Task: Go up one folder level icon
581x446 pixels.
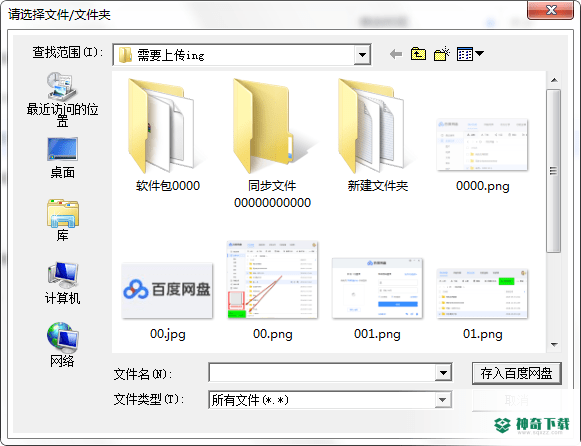Action: pyautogui.click(x=418, y=54)
